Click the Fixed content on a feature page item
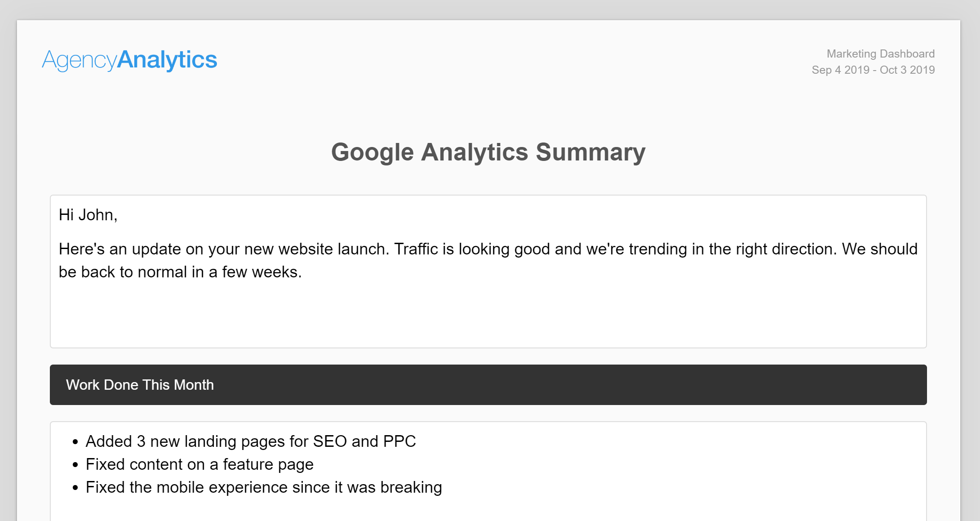The image size is (980, 521). coord(199,464)
